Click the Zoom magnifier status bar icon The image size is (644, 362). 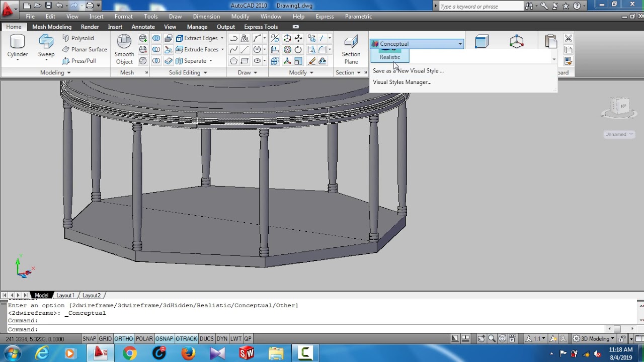click(492, 339)
